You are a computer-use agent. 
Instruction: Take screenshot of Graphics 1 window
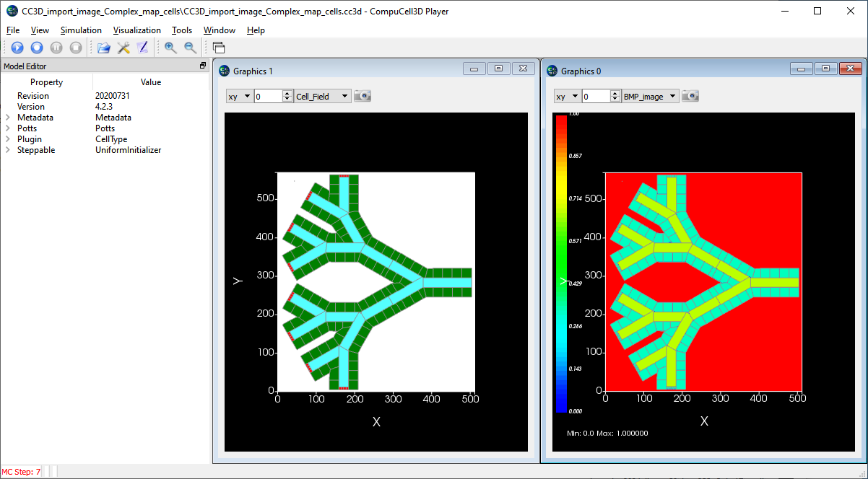(363, 96)
